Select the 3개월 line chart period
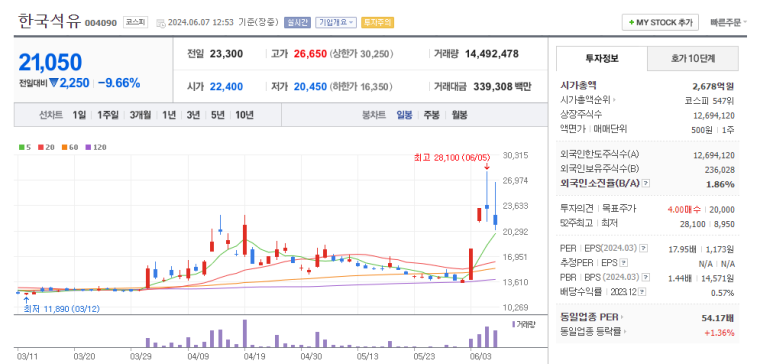The height and width of the screenshot is (364, 773). click(x=141, y=115)
